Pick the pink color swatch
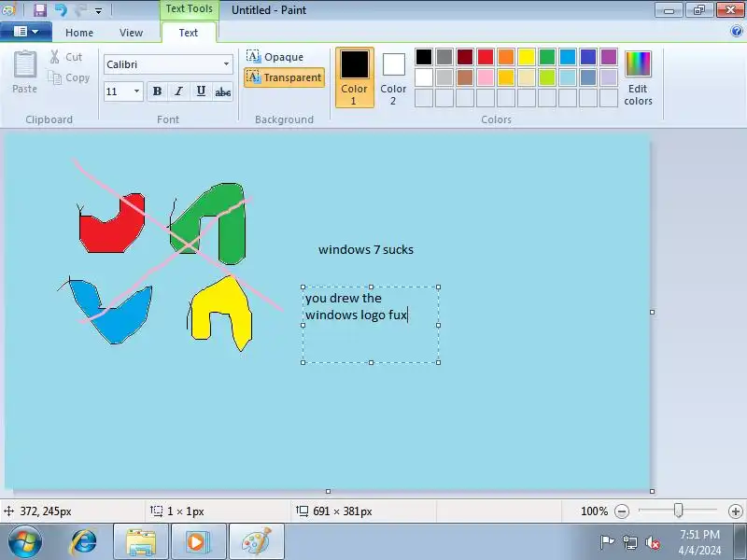Image resolution: width=747 pixels, height=560 pixels. pyautogui.click(x=486, y=77)
